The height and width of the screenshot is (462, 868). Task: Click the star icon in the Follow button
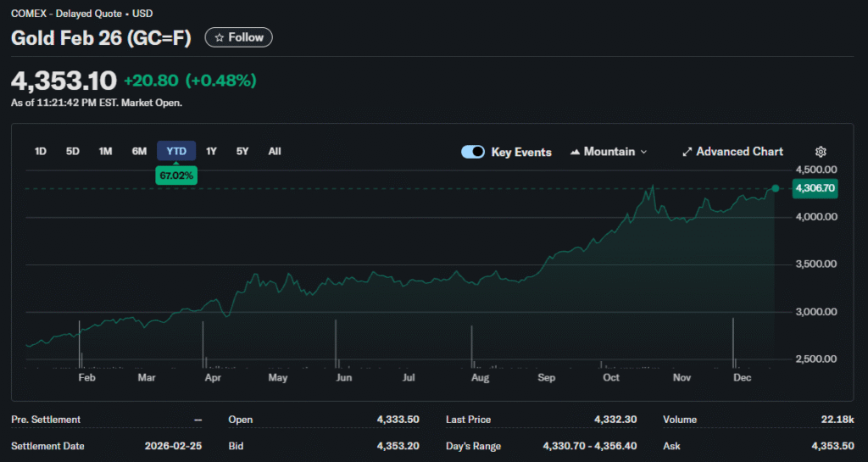[220, 37]
